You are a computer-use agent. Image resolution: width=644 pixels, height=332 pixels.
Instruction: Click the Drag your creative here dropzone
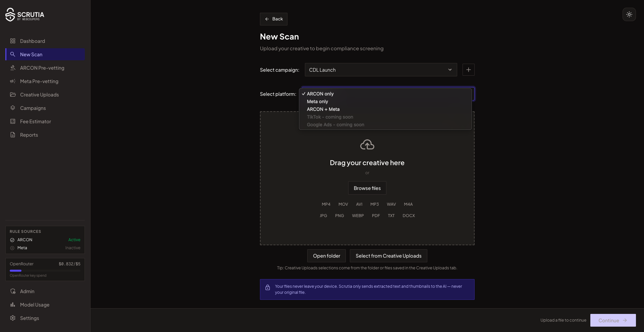tap(367, 178)
